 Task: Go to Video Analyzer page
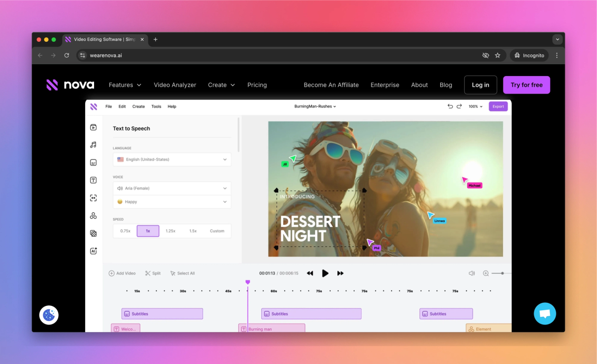point(175,85)
